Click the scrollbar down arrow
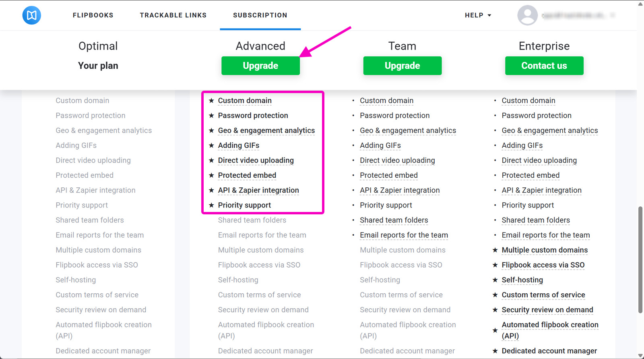 pos(640,355)
